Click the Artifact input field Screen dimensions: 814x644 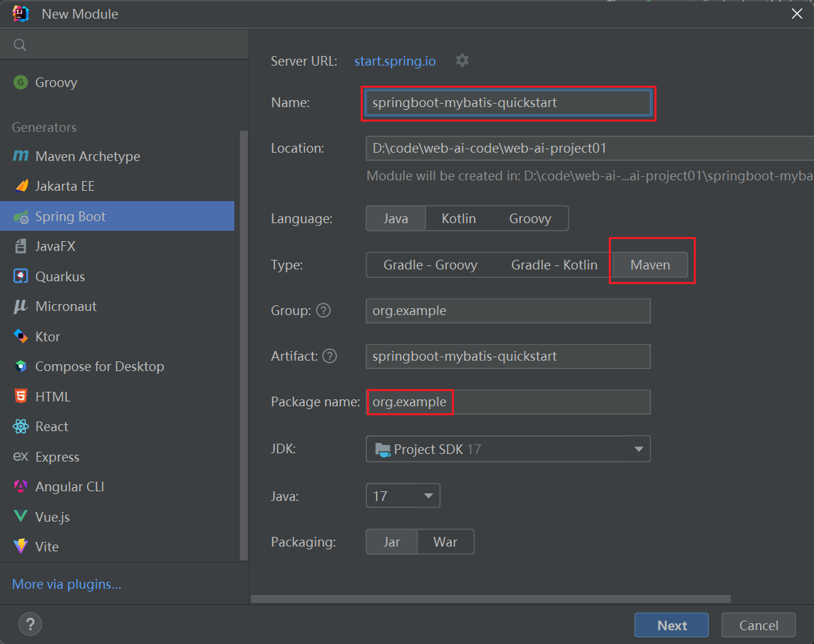click(x=508, y=356)
